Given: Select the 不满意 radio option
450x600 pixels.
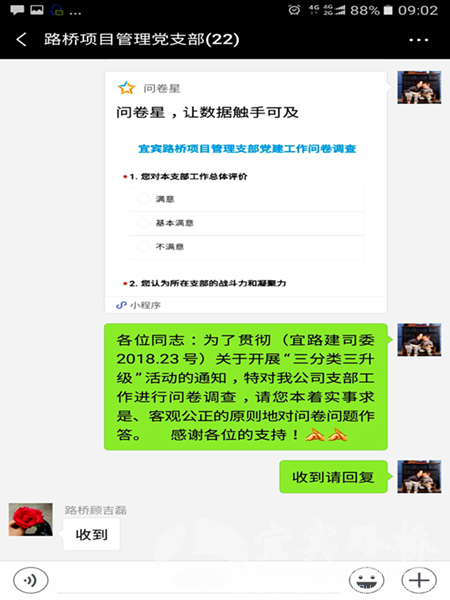Looking at the screenshot, I should pyautogui.click(x=144, y=247).
